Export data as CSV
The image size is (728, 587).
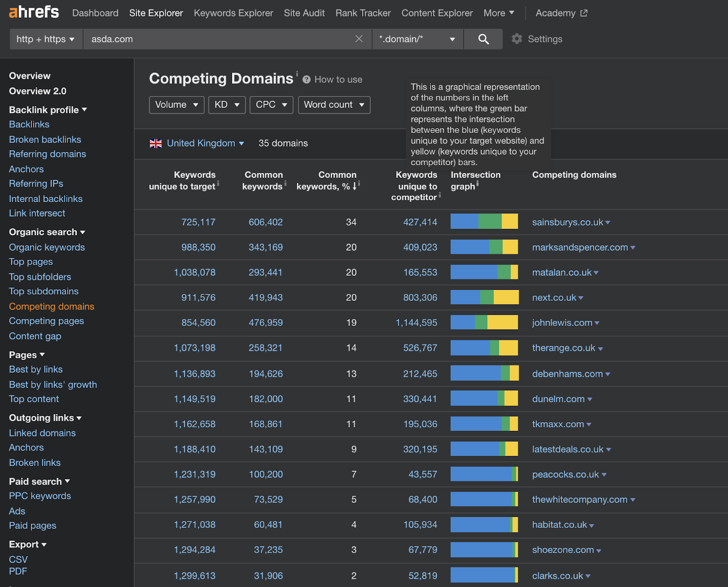point(18,560)
